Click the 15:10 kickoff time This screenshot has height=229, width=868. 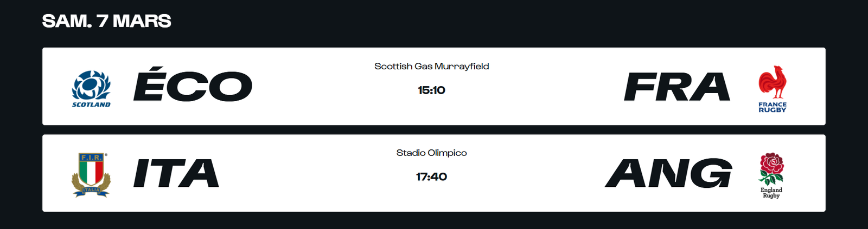pos(431,90)
